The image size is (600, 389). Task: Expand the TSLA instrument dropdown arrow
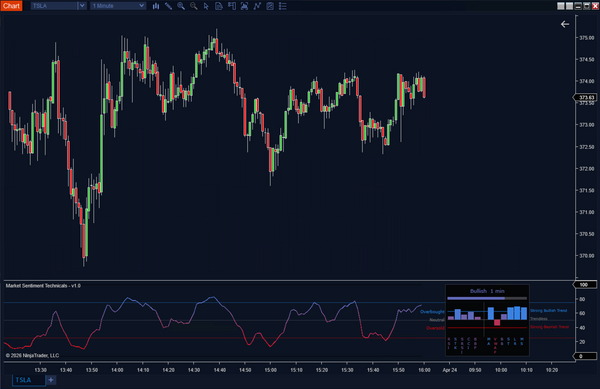[x=82, y=6]
